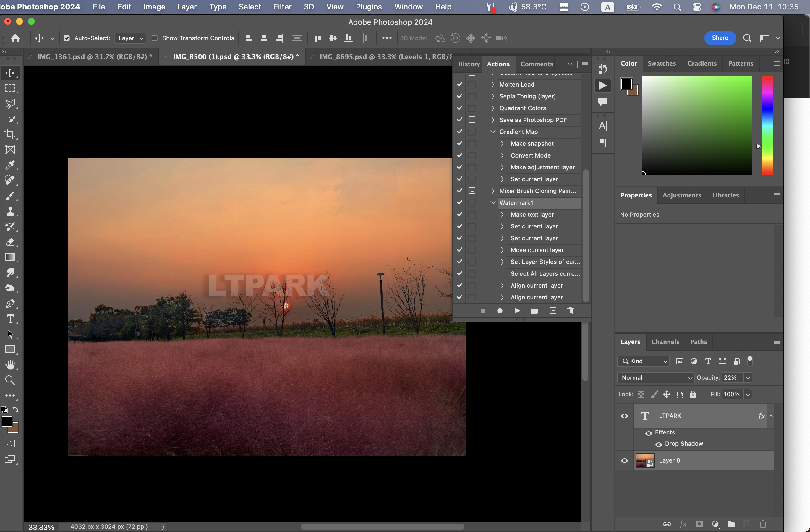Collapse the Watermark1 action
This screenshot has width=810, height=532.
(x=493, y=203)
